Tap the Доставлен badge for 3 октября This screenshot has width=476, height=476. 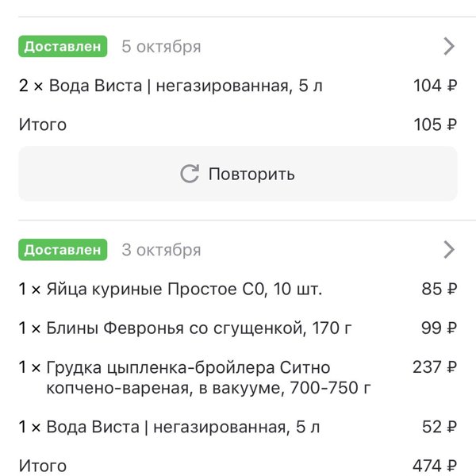coord(63,250)
